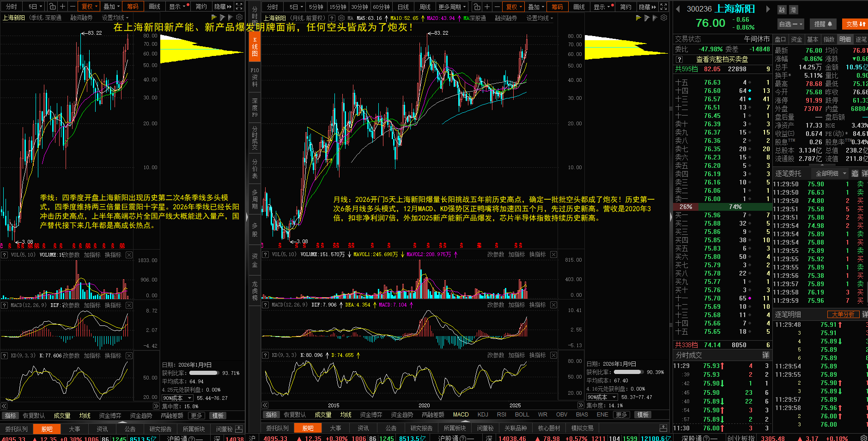868x441 pixels.
Task: Click yellow chip distribution bars icon in left chart
Action: 213,18
